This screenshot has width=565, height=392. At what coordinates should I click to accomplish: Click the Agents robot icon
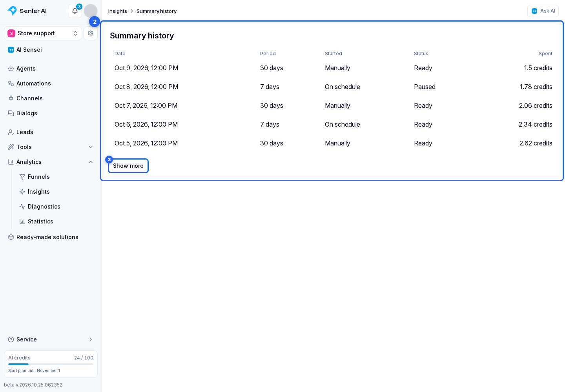pos(11,69)
